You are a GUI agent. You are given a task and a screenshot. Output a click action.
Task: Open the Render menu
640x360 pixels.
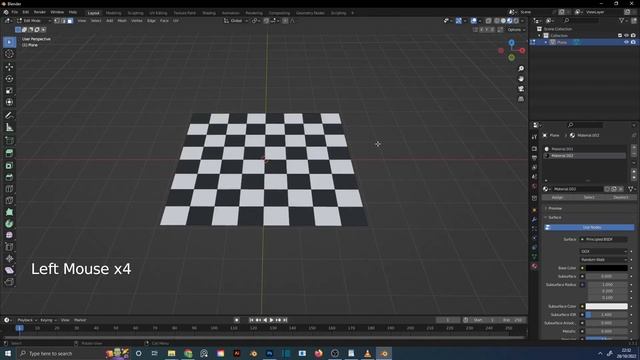pyautogui.click(x=40, y=12)
